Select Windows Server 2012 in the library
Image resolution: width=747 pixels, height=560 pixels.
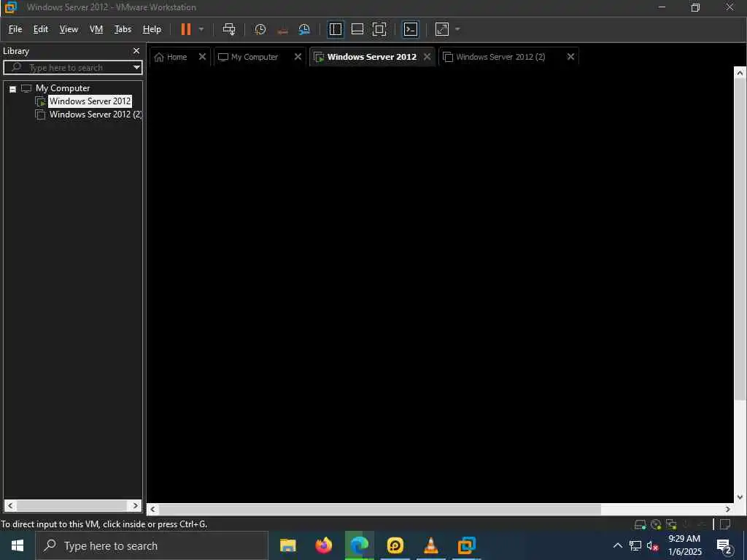tap(90, 101)
